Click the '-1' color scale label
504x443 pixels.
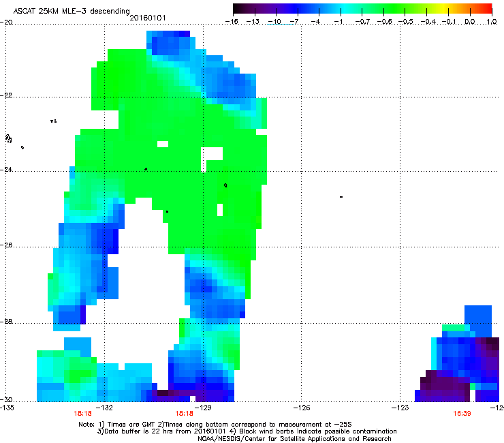point(338,22)
